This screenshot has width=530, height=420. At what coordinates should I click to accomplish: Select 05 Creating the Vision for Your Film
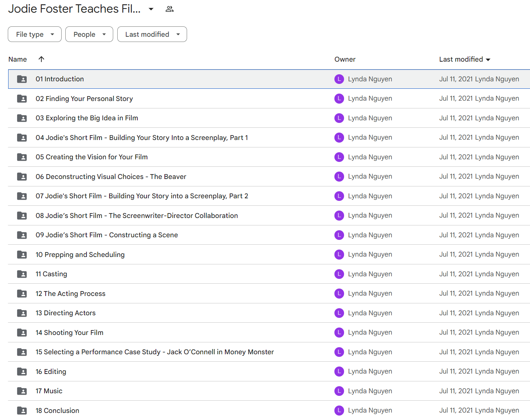click(x=92, y=157)
